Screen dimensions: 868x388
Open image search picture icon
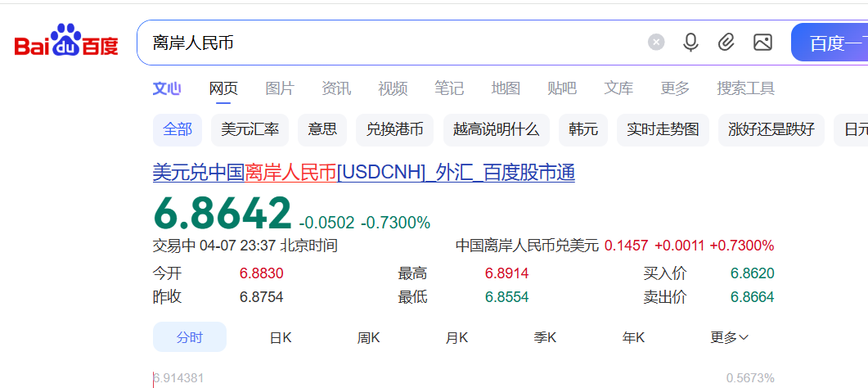pos(762,43)
